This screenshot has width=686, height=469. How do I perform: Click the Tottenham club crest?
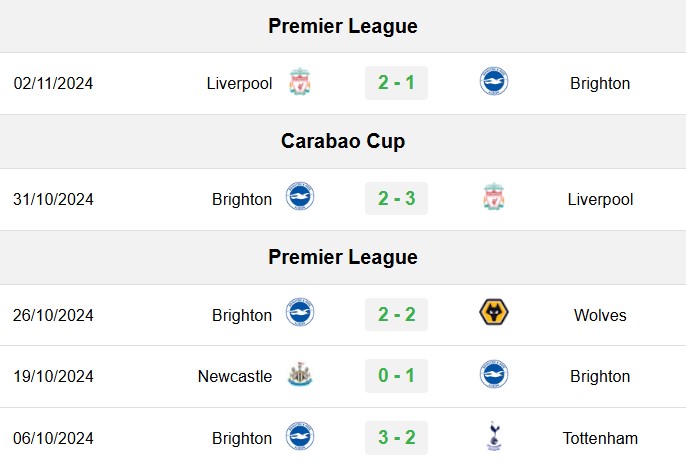pyautogui.click(x=494, y=436)
